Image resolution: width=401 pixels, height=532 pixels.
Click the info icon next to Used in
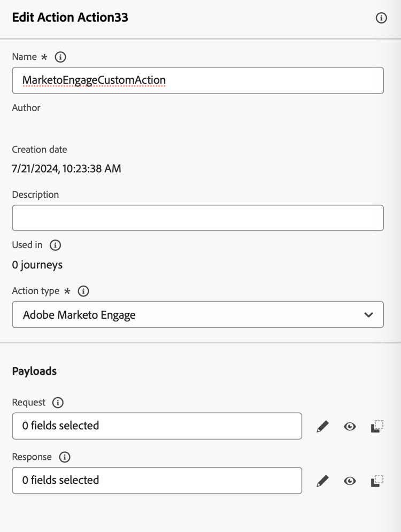point(55,245)
